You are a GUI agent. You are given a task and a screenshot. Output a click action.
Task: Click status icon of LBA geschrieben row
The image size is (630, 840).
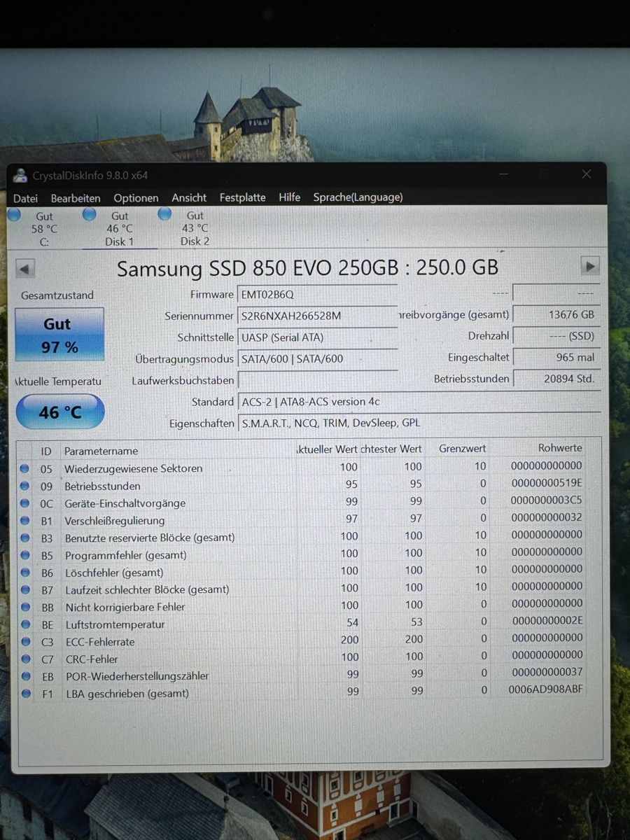point(26,693)
